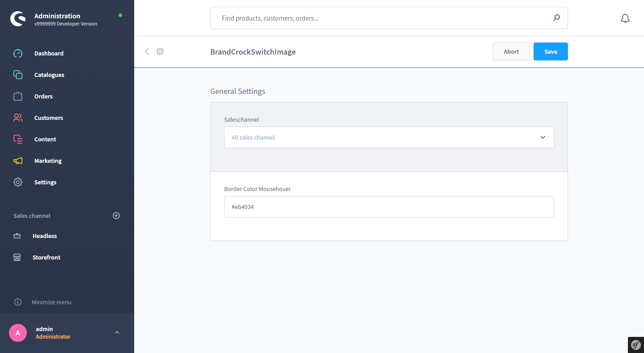Add a new sales channel with plus icon
Image resolution: width=644 pixels, height=353 pixels.
click(x=116, y=216)
